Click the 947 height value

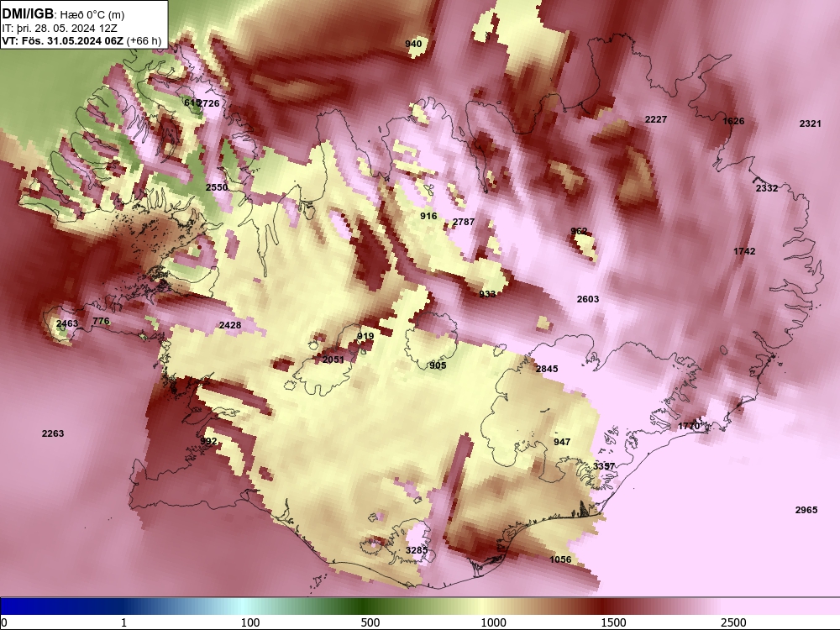[562, 442]
